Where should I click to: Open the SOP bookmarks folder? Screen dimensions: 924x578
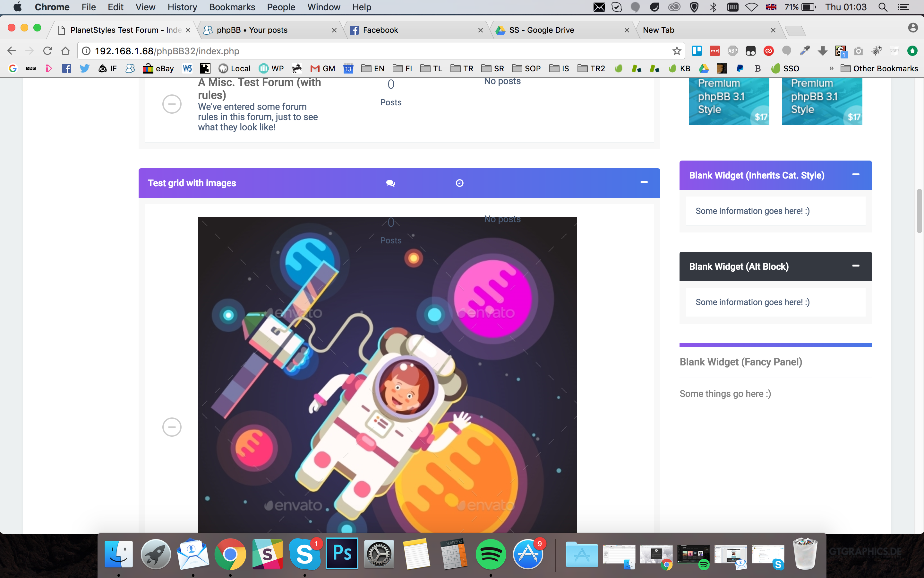(526, 68)
